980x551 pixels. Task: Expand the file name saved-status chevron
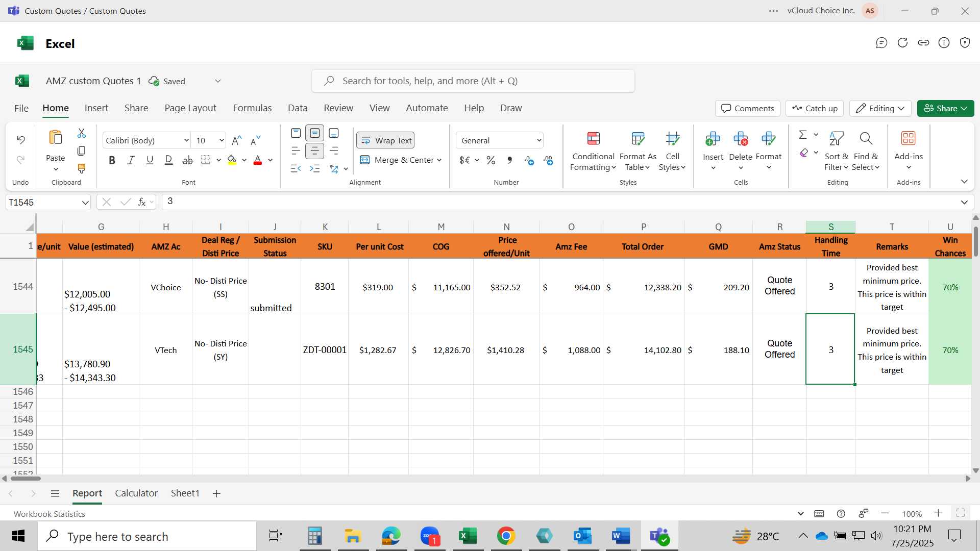click(x=218, y=81)
